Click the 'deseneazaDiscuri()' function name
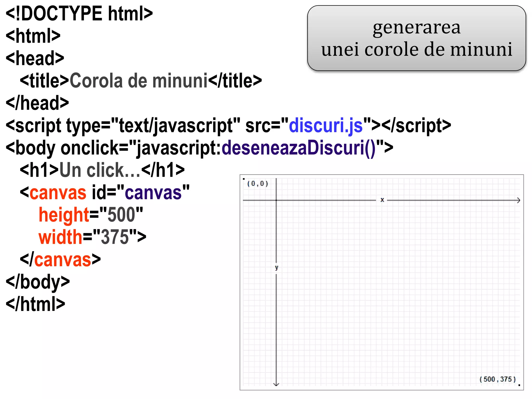 click(x=299, y=148)
